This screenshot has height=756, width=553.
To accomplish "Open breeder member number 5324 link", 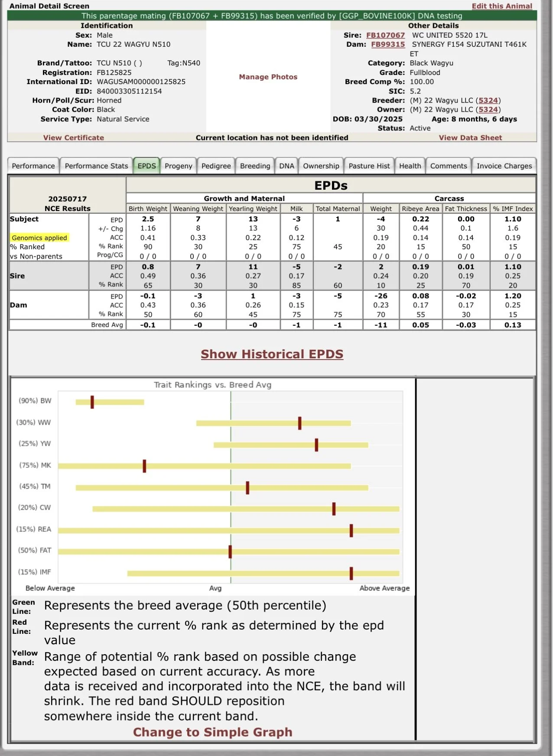I will [488, 101].
